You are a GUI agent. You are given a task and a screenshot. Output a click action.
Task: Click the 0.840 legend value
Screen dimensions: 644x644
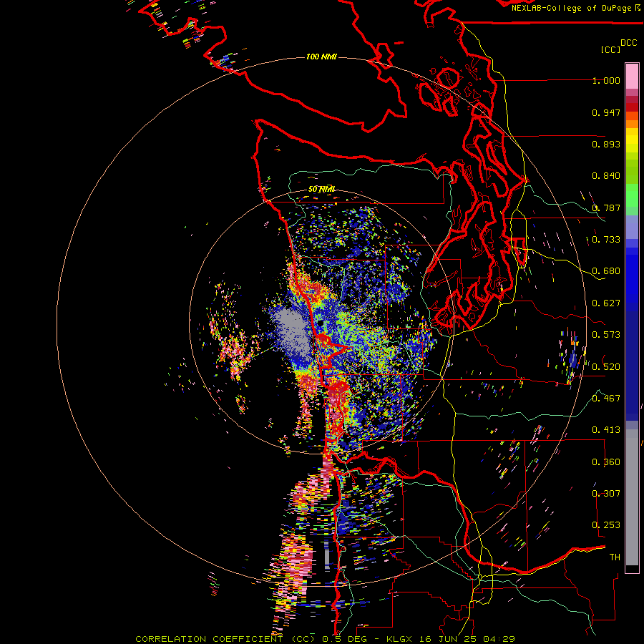(606, 176)
